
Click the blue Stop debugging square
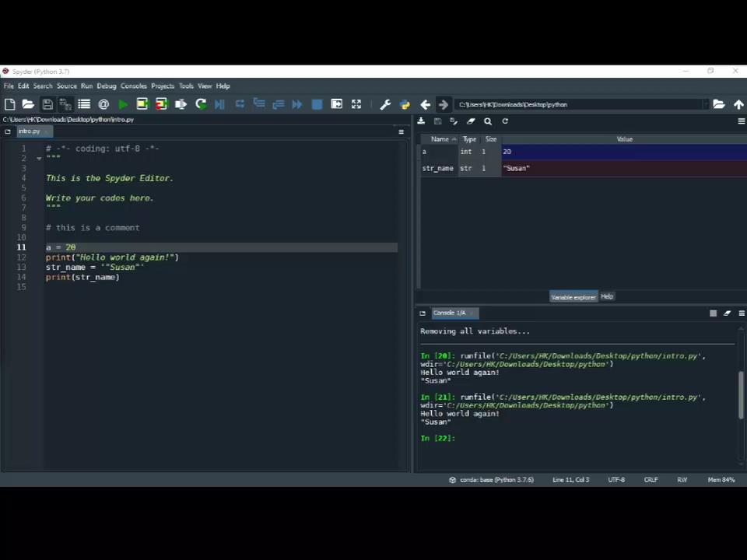tap(317, 104)
